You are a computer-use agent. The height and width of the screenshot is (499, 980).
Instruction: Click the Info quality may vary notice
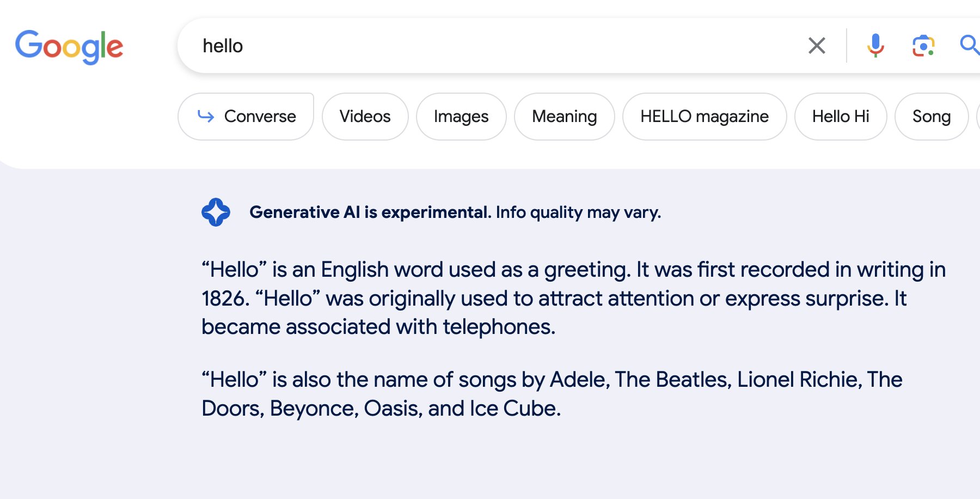click(x=578, y=212)
